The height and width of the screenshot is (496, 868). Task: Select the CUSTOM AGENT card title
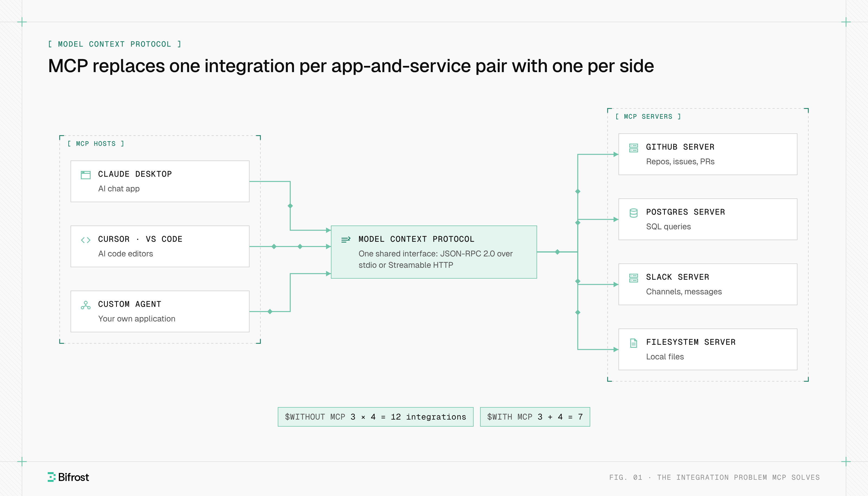[130, 304]
